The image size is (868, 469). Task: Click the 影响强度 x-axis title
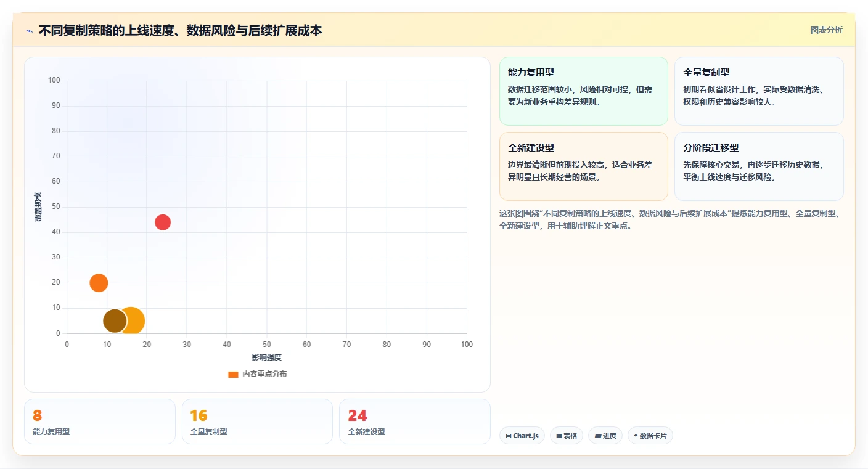tap(266, 357)
